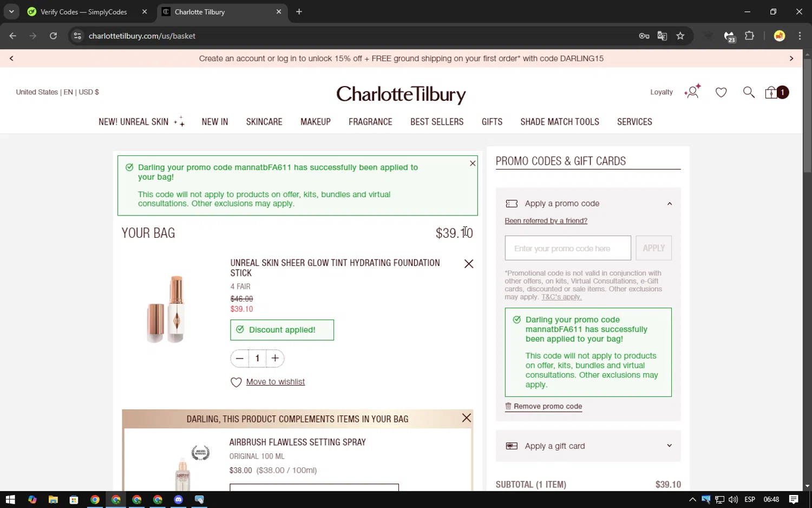This screenshot has height=508, width=812.
Task: Focus the promo code input field
Action: point(568,248)
